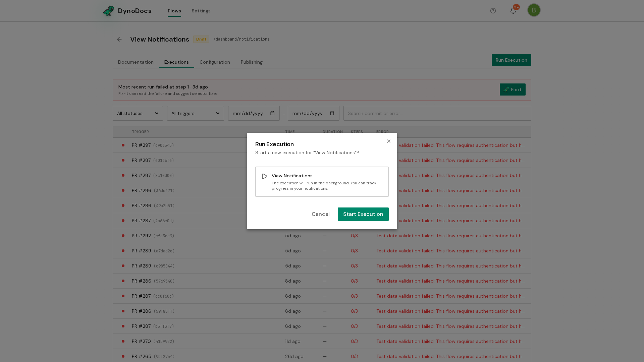Select the PR #287 (e0116fe) row
Screen dimensions: 644x362
(x=322, y=160)
